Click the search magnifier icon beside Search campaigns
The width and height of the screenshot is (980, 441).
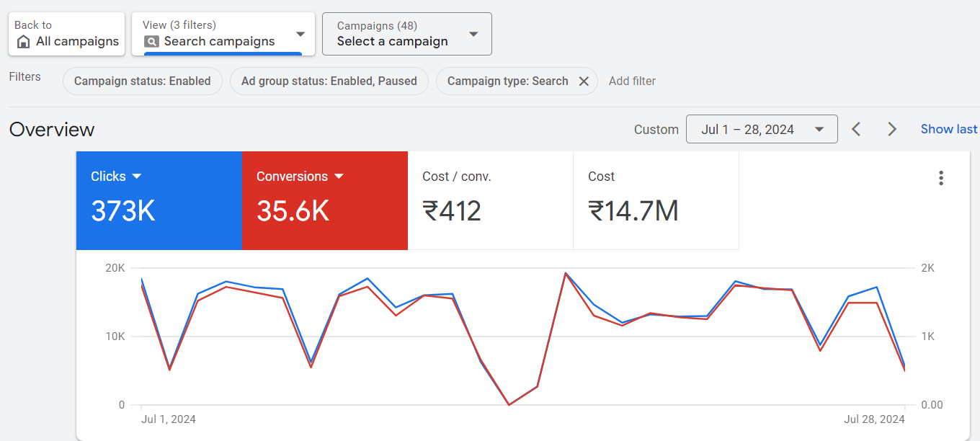(x=151, y=42)
